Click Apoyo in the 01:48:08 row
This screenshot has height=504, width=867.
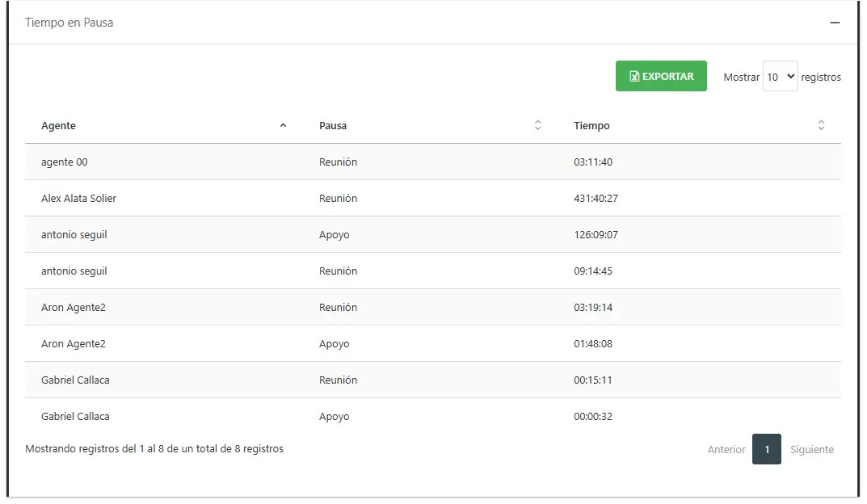(334, 344)
